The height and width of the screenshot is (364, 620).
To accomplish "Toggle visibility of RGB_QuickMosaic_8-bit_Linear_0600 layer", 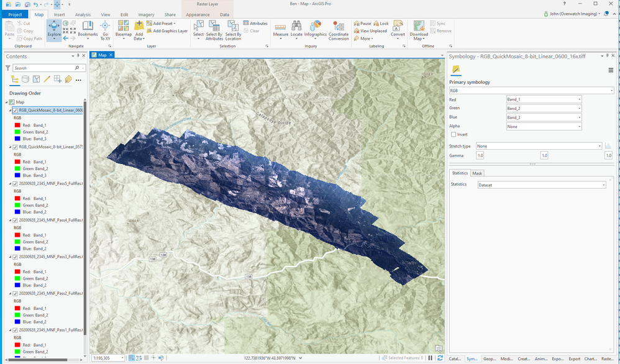I will pyautogui.click(x=15, y=111).
